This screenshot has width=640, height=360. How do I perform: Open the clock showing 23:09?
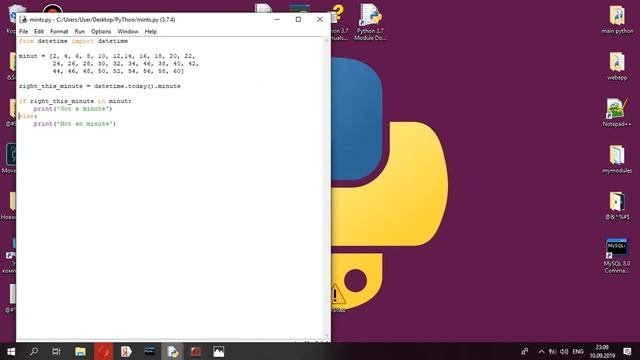pyautogui.click(x=602, y=351)
